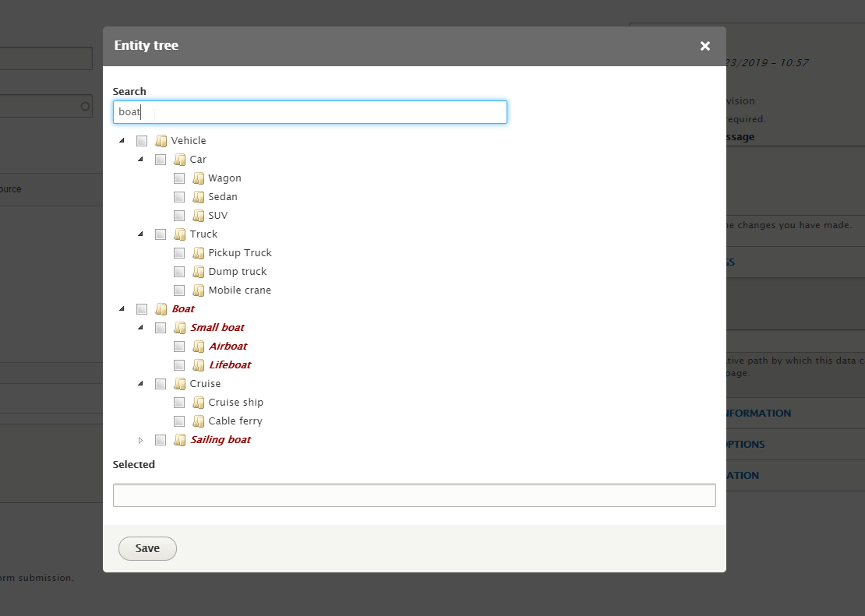This screenshot has height=616, width=865.
Task: Tick the Sedan checkbox
Action: (179, 197)
